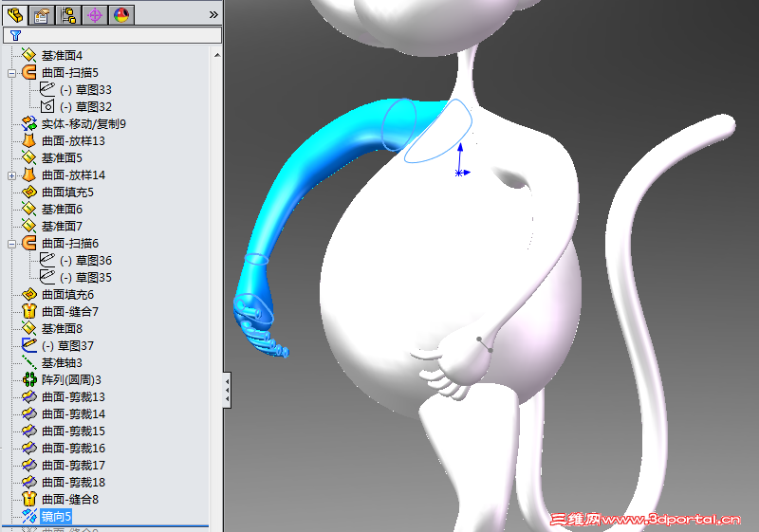Click the panel collapse handle on the splitter
759x532 pixels.
click(227, 391)
